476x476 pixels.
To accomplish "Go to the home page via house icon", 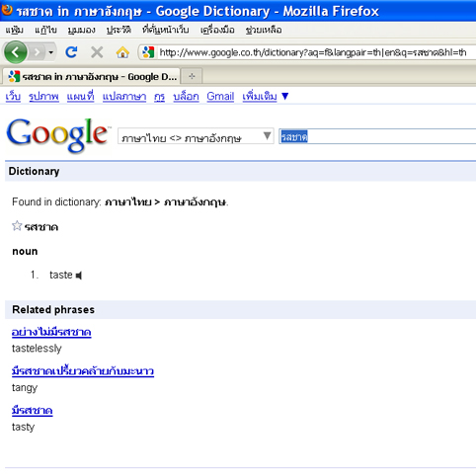I will 122,52.
